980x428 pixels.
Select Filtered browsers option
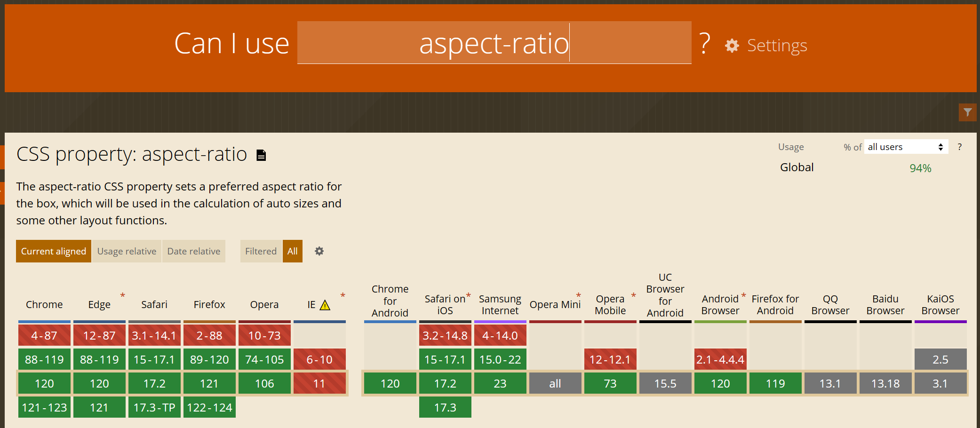pos(261,251)
